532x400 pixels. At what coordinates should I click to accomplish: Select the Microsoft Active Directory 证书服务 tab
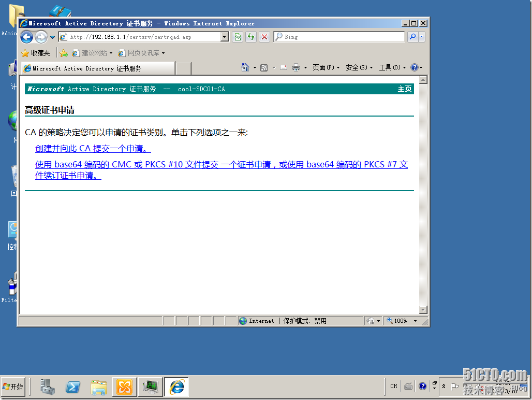click(x=98, y=68)
